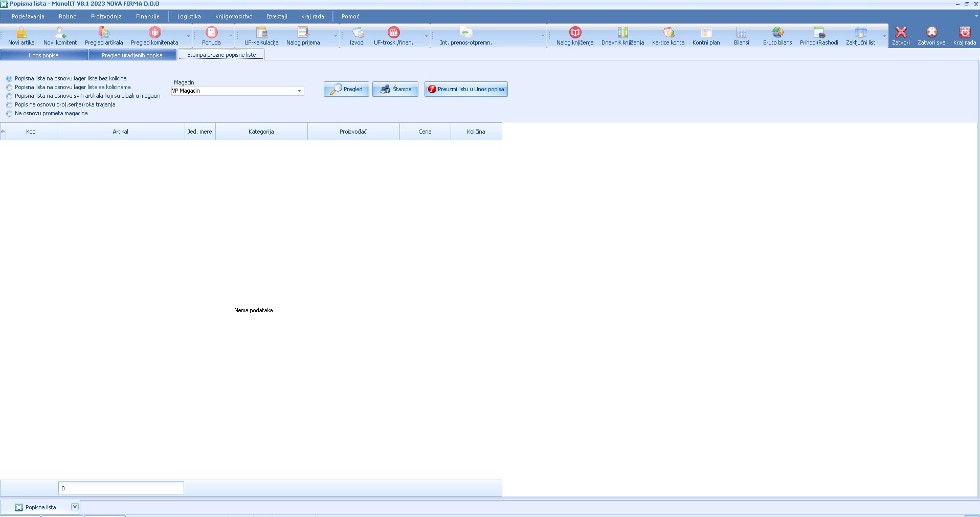
Task: Click the footer count field showing 0
Action: [x=121, y=488]
